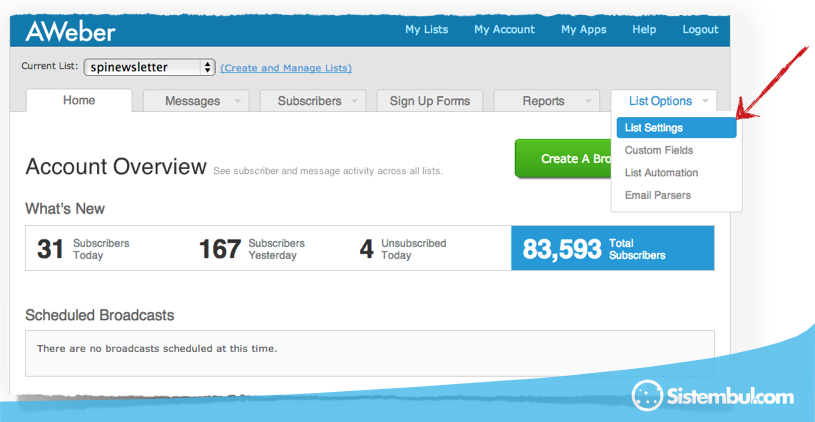Click the 4 Unsubscribed Today stat
The image size is (815, 422).
point(403,249)
